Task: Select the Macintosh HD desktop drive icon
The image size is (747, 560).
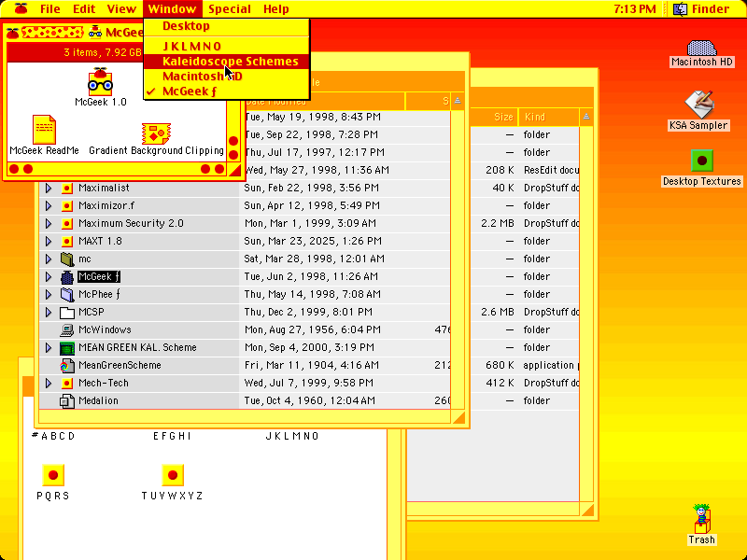Action: pos(702,48)
